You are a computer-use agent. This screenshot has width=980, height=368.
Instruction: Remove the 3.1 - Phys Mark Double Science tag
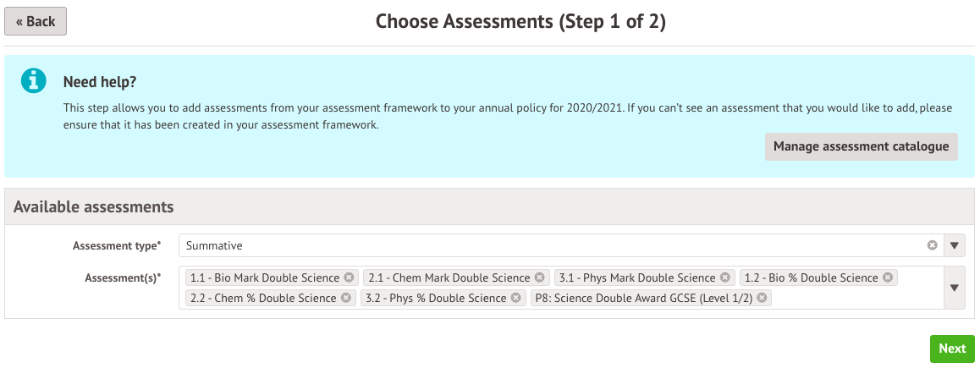click(x=725, y=277)
